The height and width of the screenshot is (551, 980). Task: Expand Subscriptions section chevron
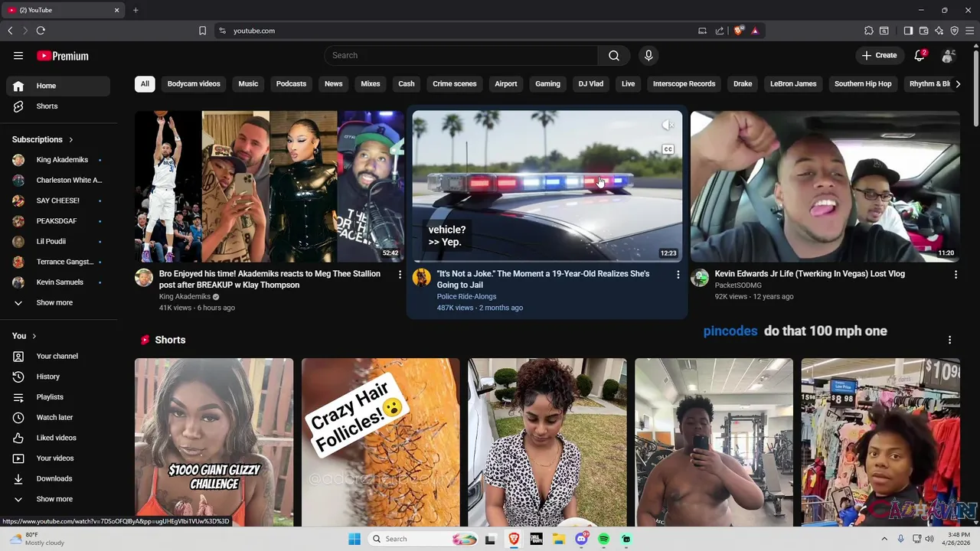tap(71, 140)
